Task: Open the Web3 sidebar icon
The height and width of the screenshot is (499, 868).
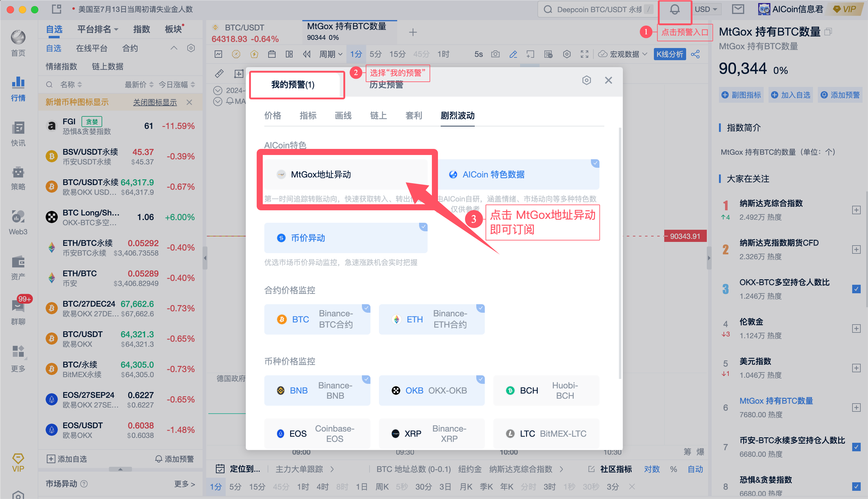Action: [x=18, y=223]
